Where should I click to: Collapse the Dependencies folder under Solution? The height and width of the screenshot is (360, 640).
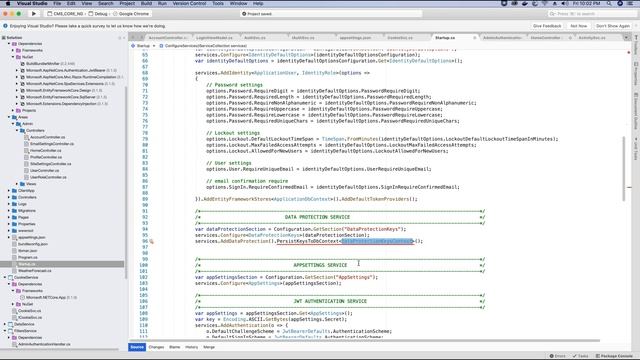click(9, 44)
